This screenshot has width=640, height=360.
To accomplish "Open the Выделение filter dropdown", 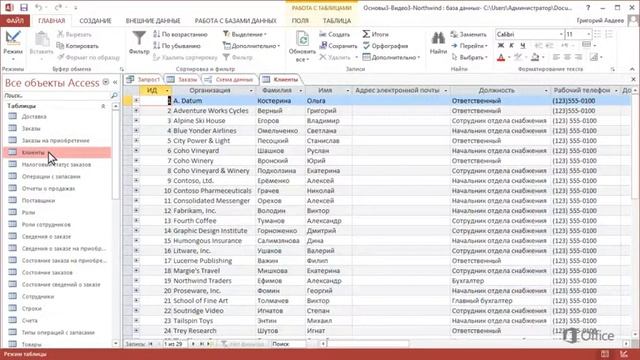I will [245, 34].
